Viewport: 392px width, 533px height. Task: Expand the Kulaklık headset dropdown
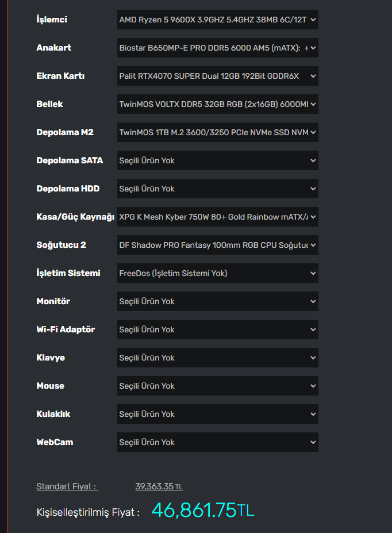click(x=217, y=414)
